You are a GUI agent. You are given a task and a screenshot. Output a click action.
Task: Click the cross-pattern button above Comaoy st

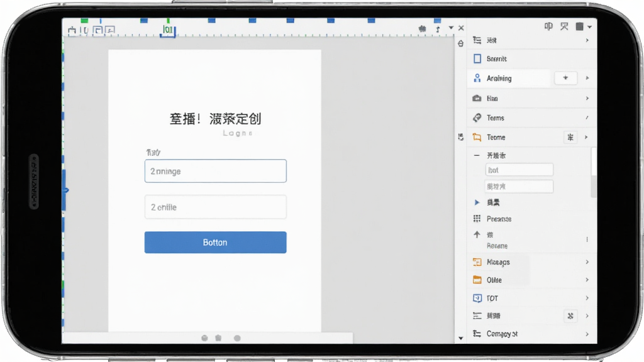570,316
